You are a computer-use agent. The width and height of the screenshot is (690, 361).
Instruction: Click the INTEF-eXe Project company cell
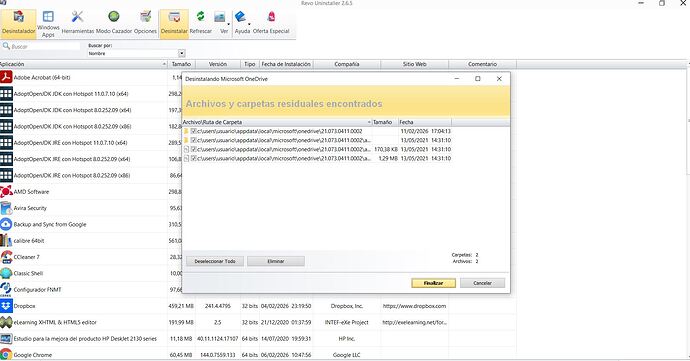pyautogui.click(x=347, y=322)
